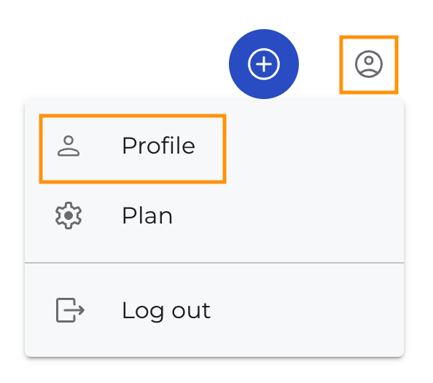
Task: Click the highlighted Profile row
Action: pyautogui.click(x=133, y=149)
